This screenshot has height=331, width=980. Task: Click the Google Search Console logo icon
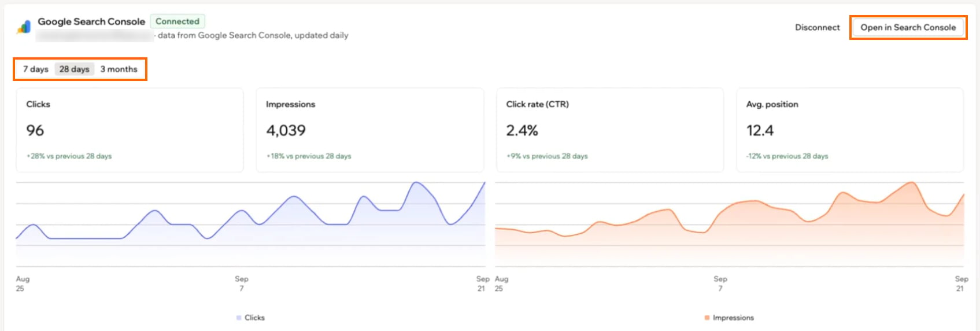coord(24,27)
